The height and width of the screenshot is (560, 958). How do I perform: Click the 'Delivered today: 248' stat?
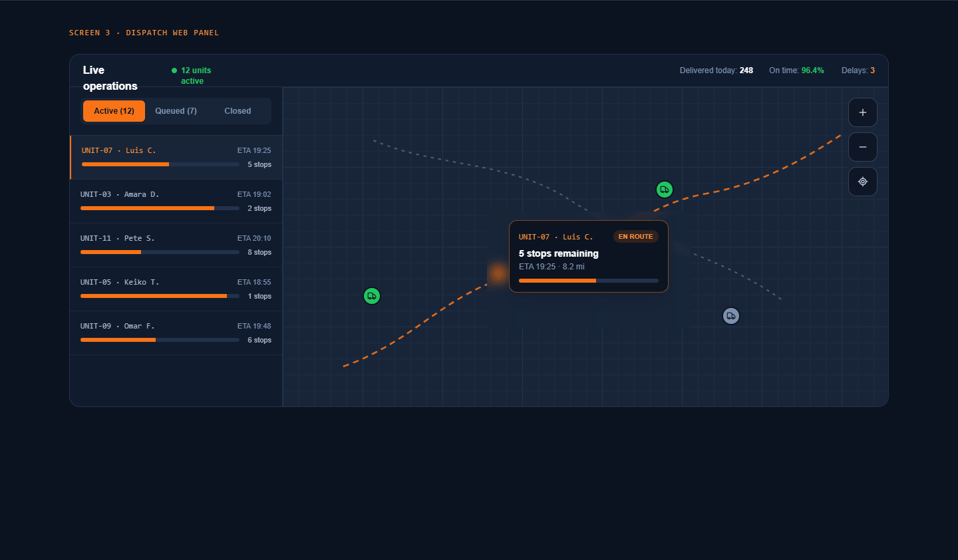[x=717, y=70]
